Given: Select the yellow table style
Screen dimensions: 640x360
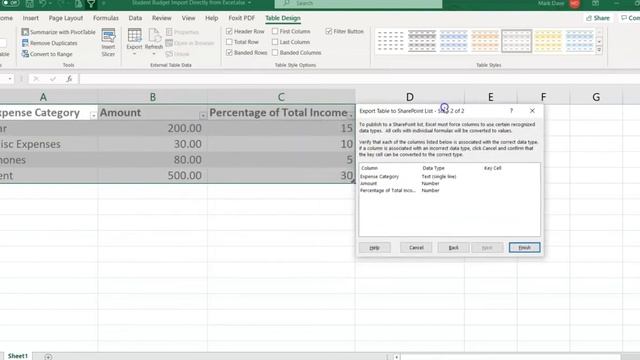Looking at the screenshot, I should (548, 41).
